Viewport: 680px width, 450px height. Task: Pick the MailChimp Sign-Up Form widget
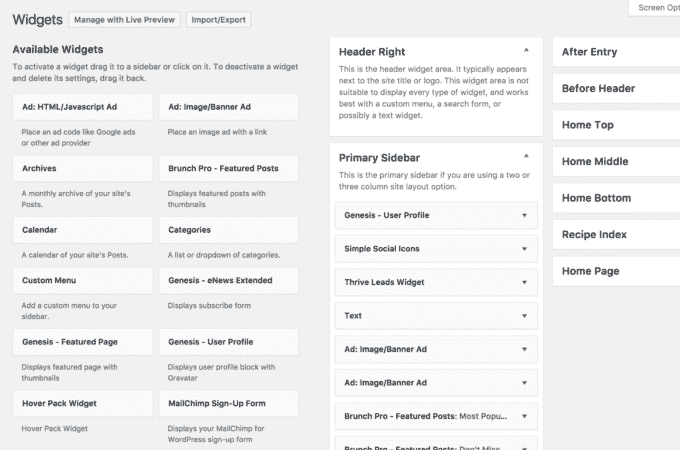(x=229, y=404)
